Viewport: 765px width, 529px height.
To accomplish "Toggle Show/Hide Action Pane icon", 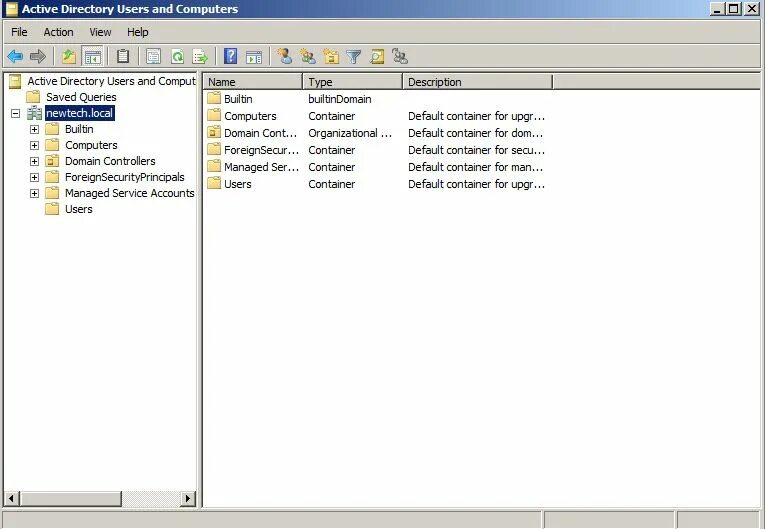I will [x=254, y=57].
